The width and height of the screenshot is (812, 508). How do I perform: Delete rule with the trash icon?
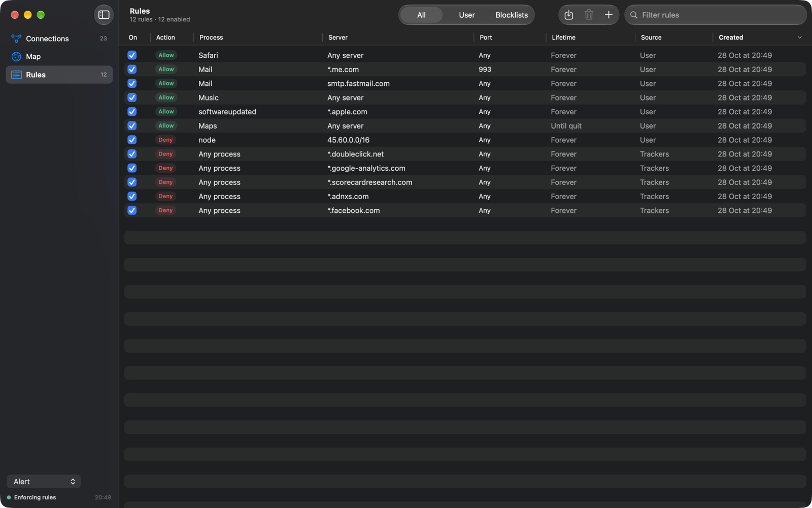click(589, 15)
